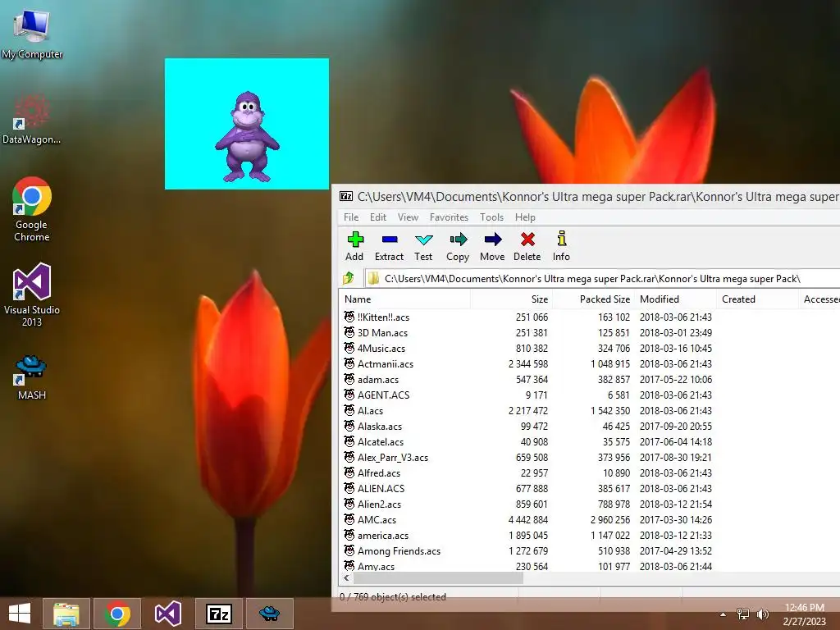Click the volume speaker tray icon
The image size is (840, 630).
tap(762, 614)
